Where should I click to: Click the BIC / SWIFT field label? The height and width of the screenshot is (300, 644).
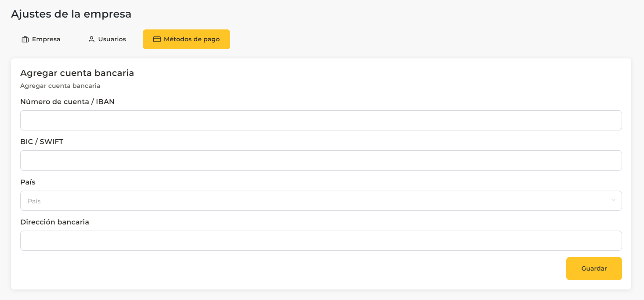42,142
